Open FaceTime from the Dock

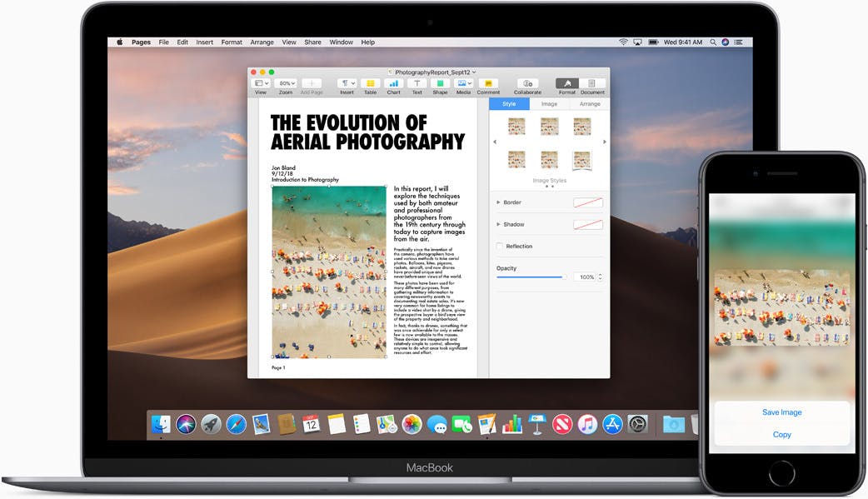pyautogui.click(x=462, y=425)
